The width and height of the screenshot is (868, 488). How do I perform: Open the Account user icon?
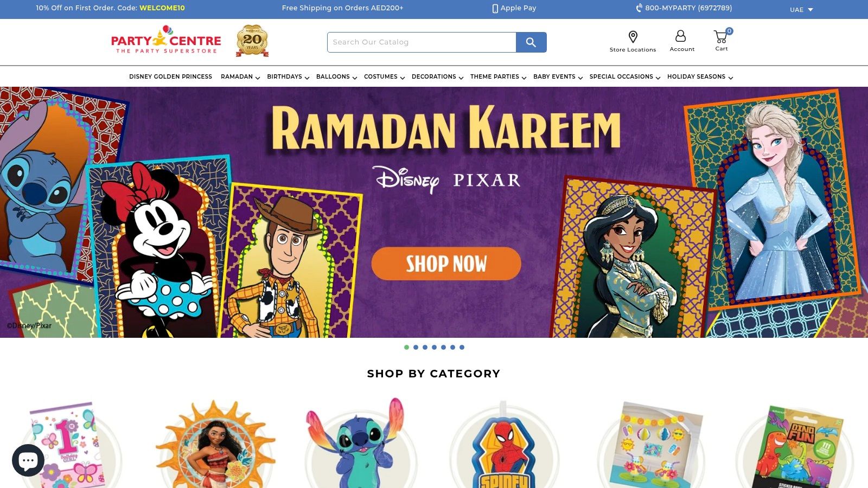pos(680,36)
